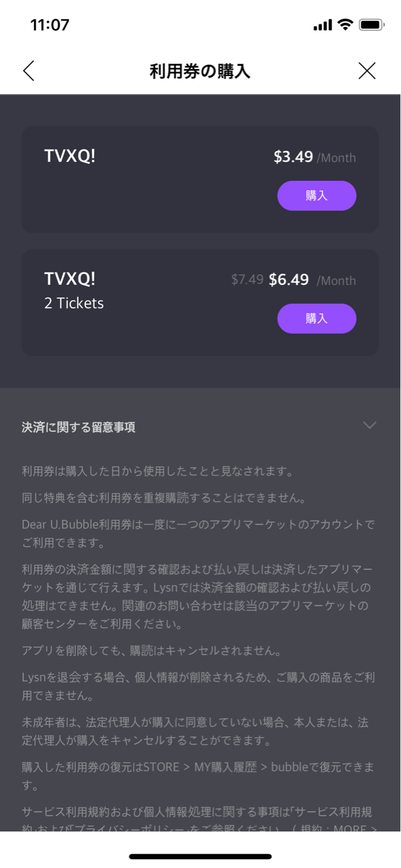Tap the cellular signal bars indicator
This screenshot has width=401, height=868.
pyautogui.click(x=323, y=24)
